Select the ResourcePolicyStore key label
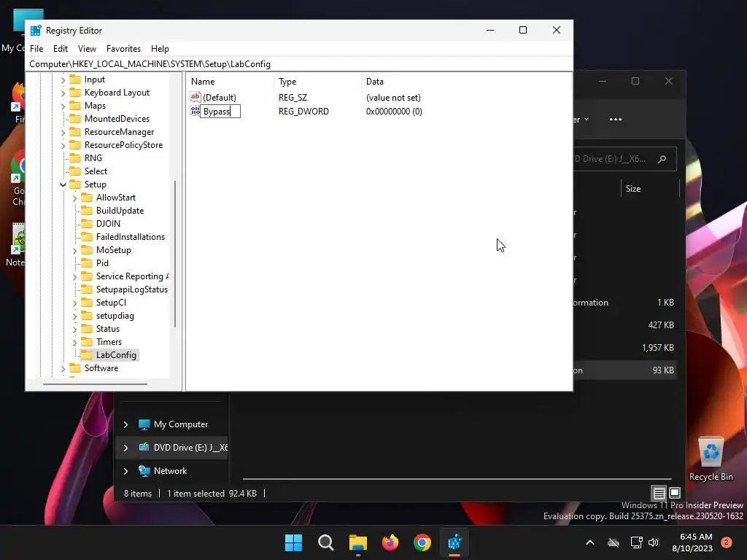Screen dimensions: 747x560 tap(123, 145)
